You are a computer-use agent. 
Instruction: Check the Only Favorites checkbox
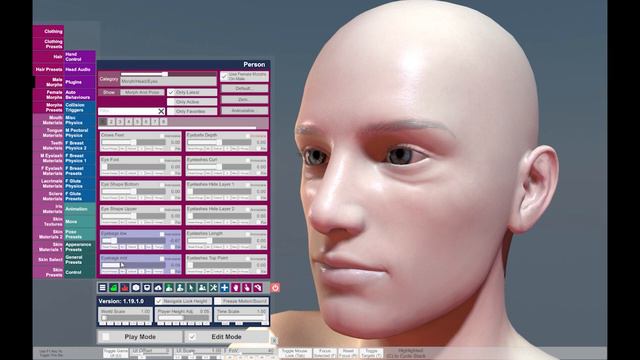(171, 111)
